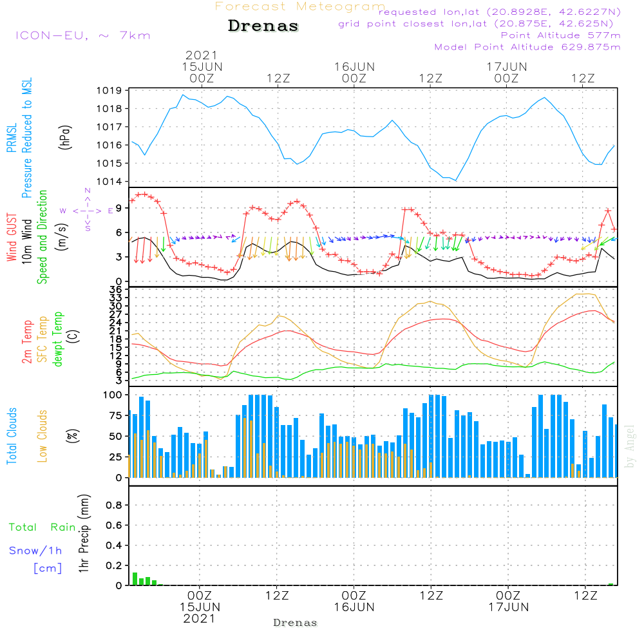Click the wind direction compass legend
Screen dimensions: 644x644
pyautogui.click(x=87, y=211)
